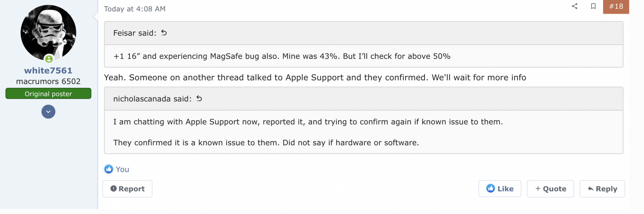Open post number #18 permalink
644x214 pixels.
[x=616, y=6]
